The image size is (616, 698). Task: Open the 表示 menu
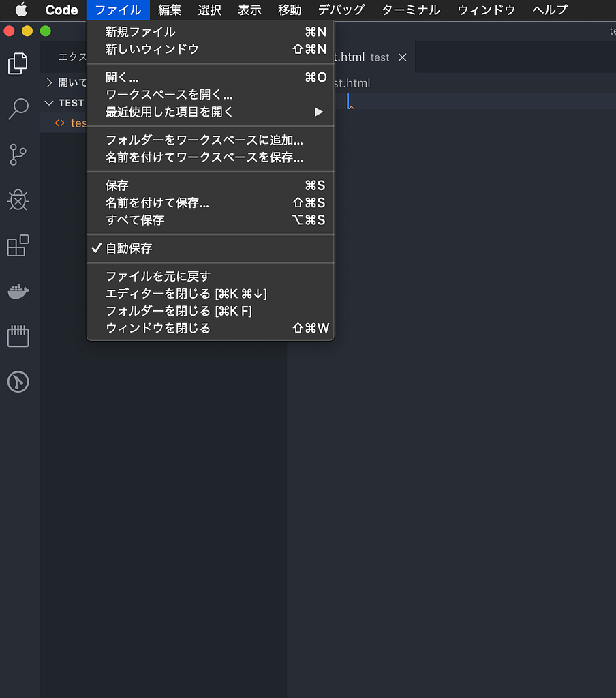pyautogui.click(x=249, y=10)
